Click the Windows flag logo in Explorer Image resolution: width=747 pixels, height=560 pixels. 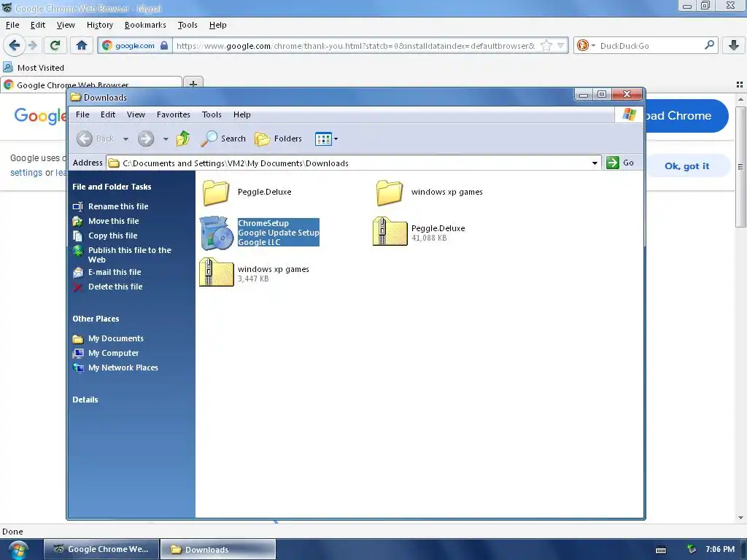(629, 114)
